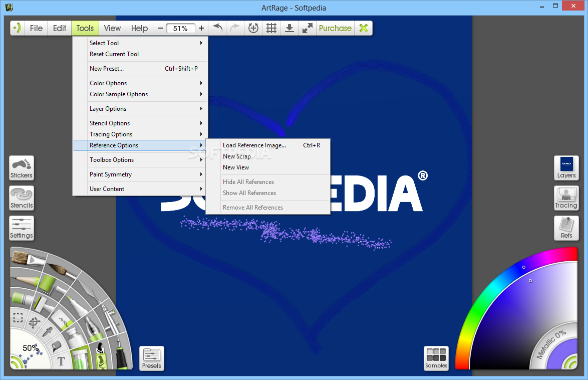Open the Presets panel
This screenshot has width=588, height=380.
[151, 358]
